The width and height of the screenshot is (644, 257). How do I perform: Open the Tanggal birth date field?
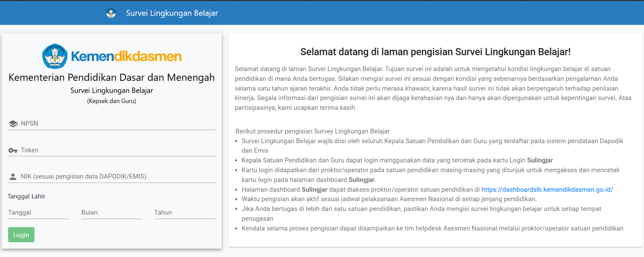point(39,212)
